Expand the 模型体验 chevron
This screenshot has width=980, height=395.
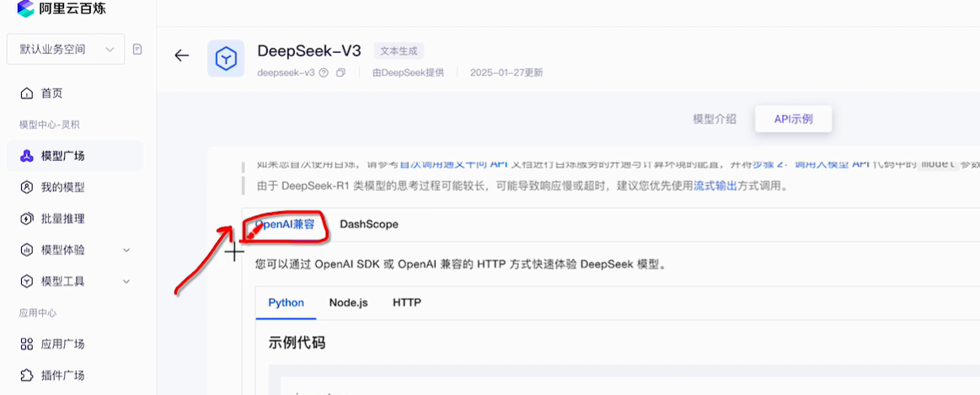(126, 250)
